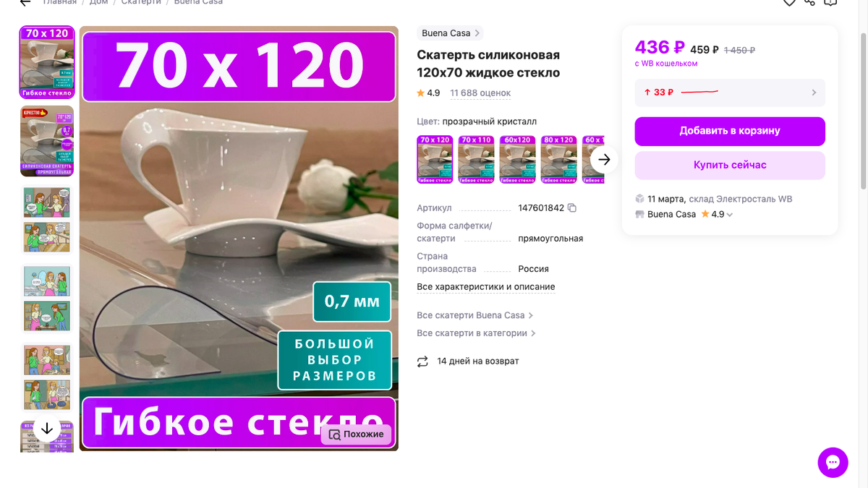Open the chat support bubble
This screenshot has width=868, height=488.
[x=833, y=463]
